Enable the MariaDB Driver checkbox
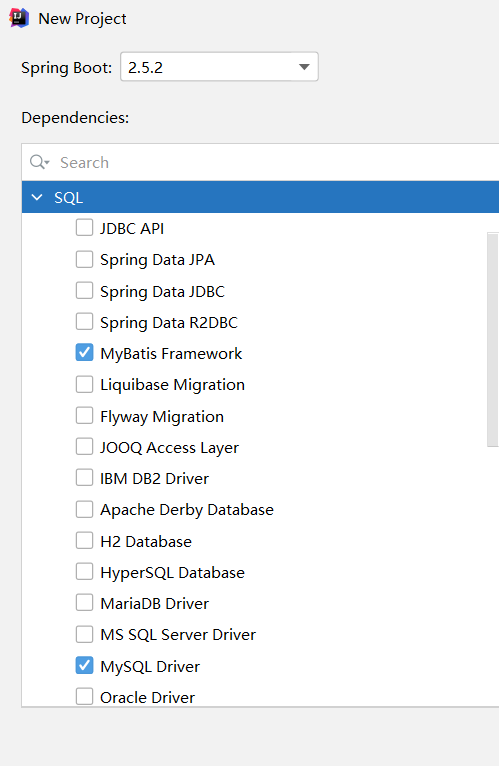 (x=85, y=603)
